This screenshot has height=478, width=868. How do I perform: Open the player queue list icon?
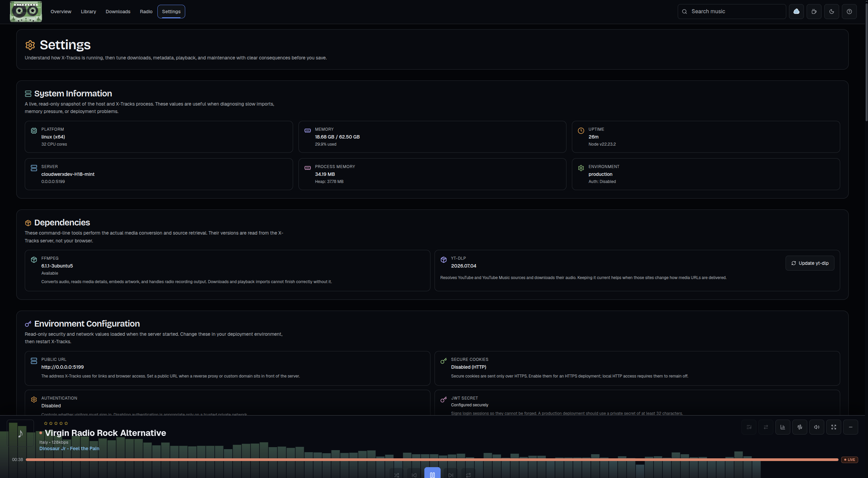tap(749, 427)
